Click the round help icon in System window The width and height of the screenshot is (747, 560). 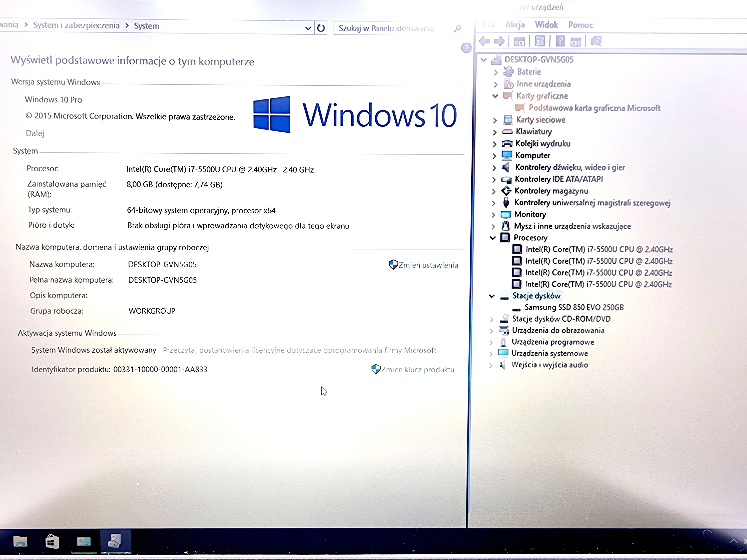466,48
